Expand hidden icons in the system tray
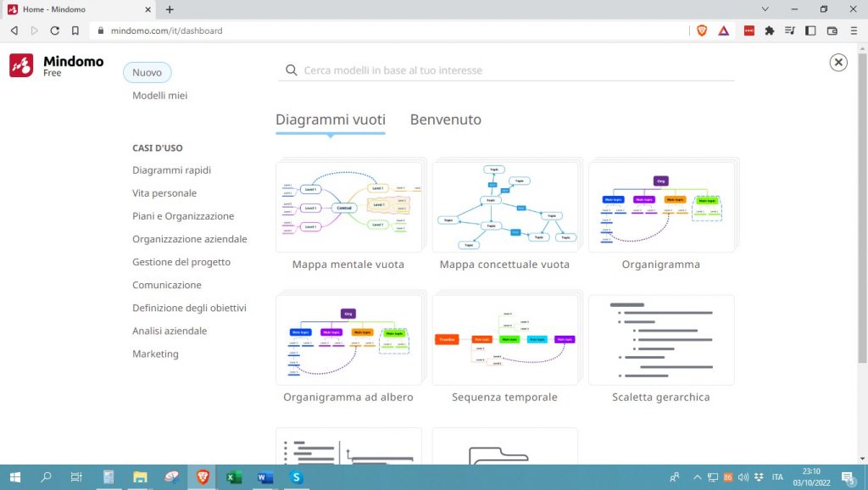The width and height of the screenshot is (868, 490). pos(697,477)
